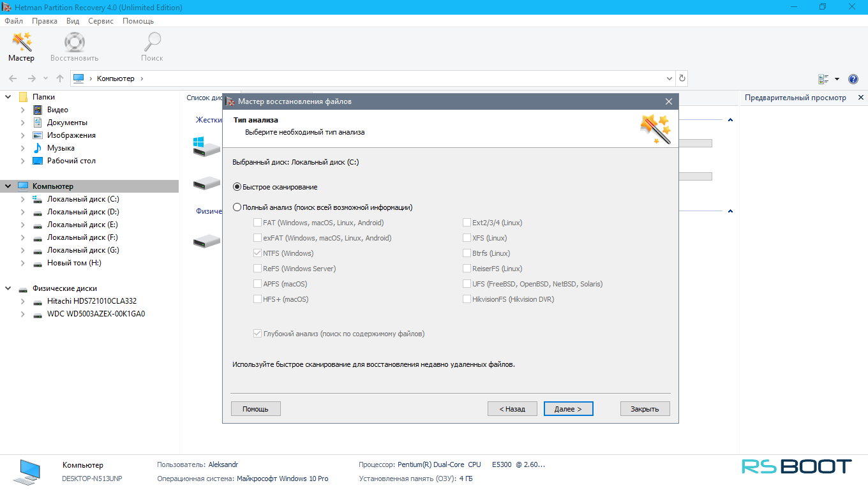
Task: Open the view mode dropdown arrow
Action: [837, 79]
